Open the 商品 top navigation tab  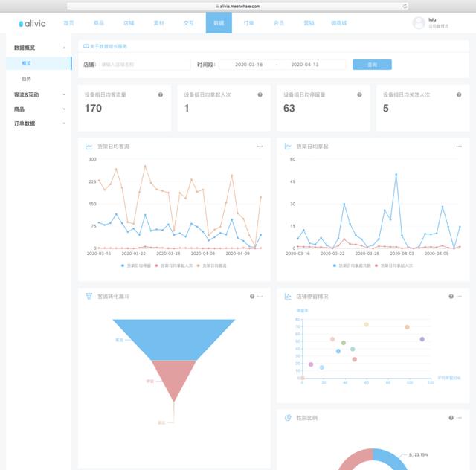(99, 23)
